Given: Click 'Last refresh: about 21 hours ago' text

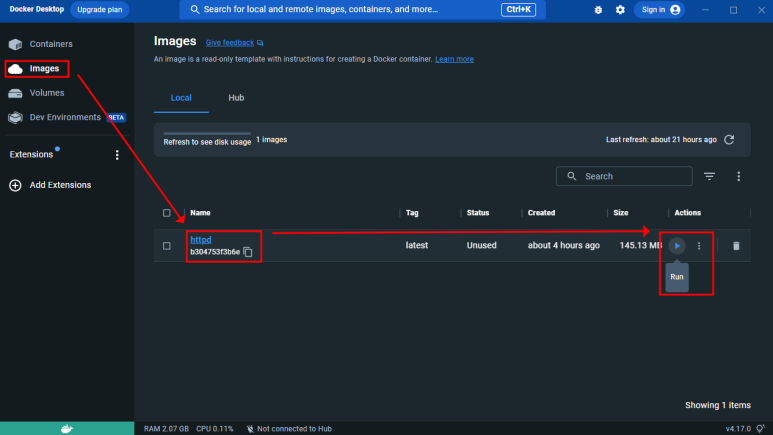Looking at the screenshot, I should (x=661, y=140).
